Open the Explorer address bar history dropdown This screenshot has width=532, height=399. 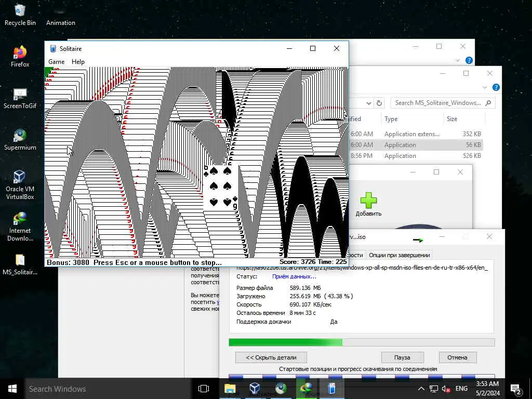pos(369,103)
